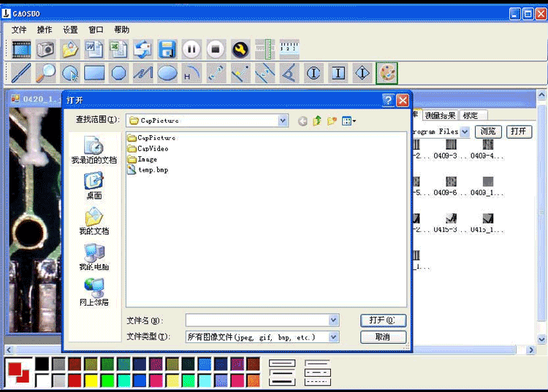Go back with dialog back arrow
The image size is (548, 392).
click(x=302, y=121)
